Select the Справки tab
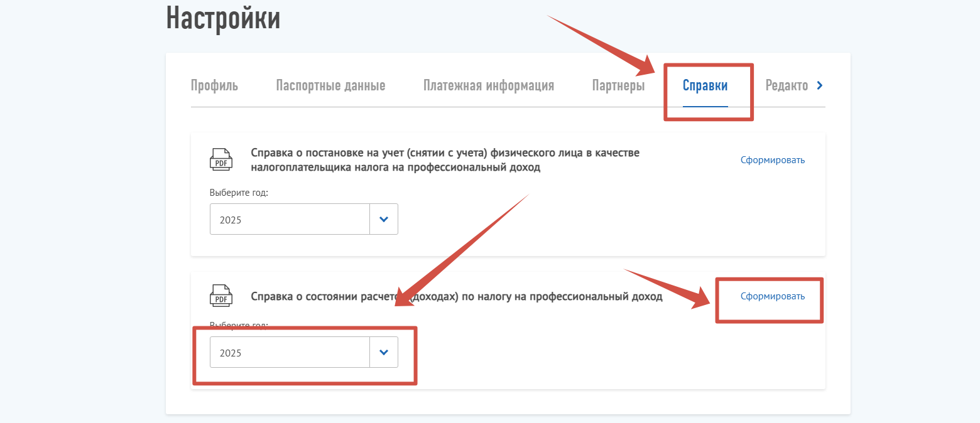 coord(705,86)
